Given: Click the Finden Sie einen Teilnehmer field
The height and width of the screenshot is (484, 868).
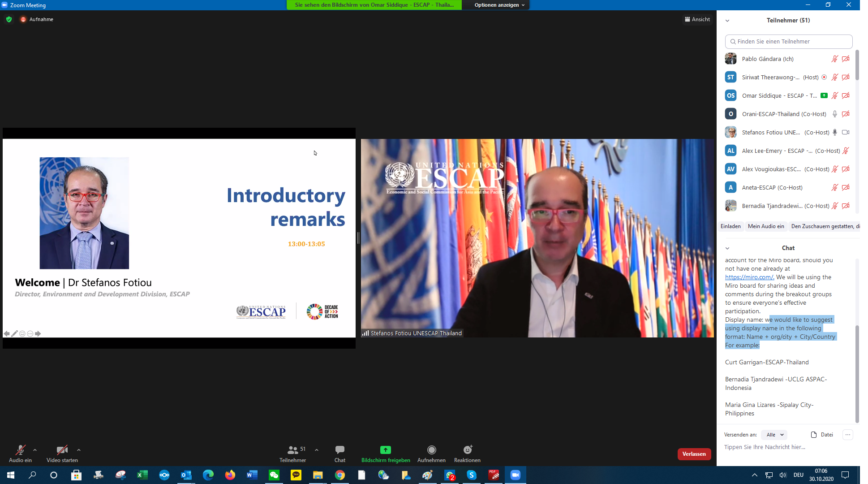Looking at the screenshot, I should click(788, 42).
